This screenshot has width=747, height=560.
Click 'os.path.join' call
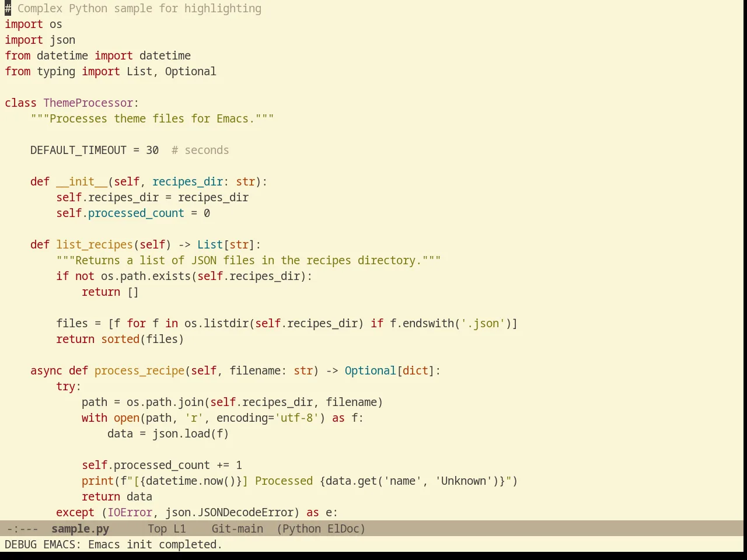pos(165,402)
